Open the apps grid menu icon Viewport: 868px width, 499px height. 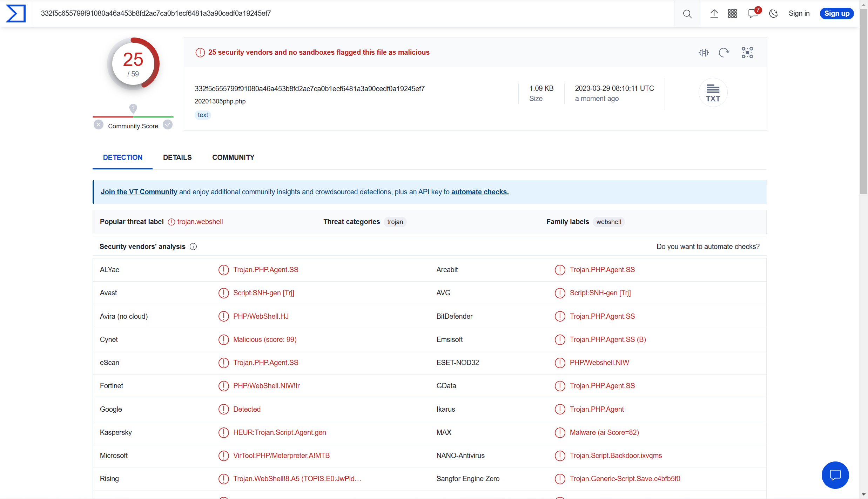tap(732, 14)
